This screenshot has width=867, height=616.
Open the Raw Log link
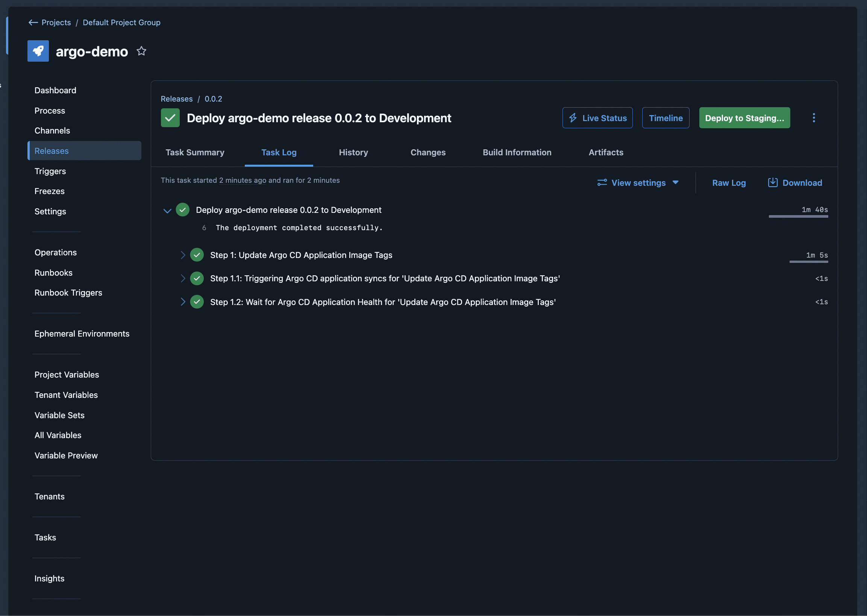[x=729, y=183]
